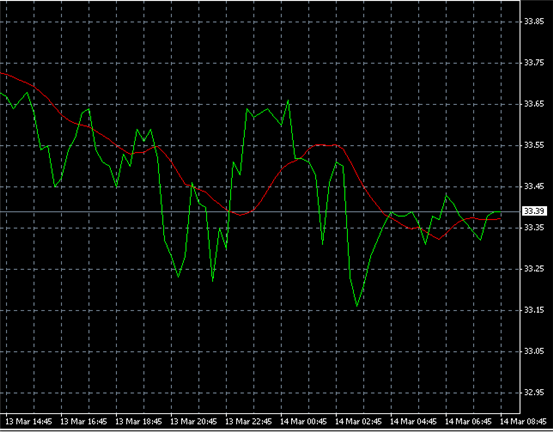Image resolution: width=553 pixels, height=432 pixels.
Task: Click the 13 Mar 22:45 time label
Action: [x=249, y=421]
